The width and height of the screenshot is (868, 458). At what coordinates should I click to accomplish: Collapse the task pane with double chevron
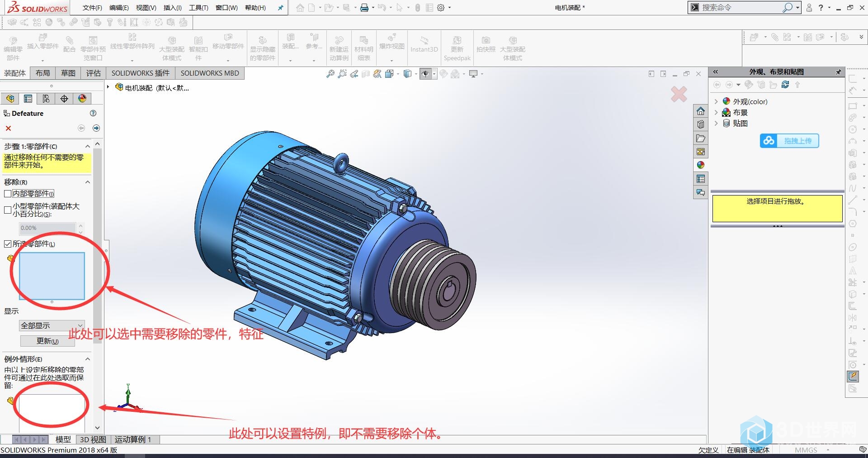click(x=716, y=72)
